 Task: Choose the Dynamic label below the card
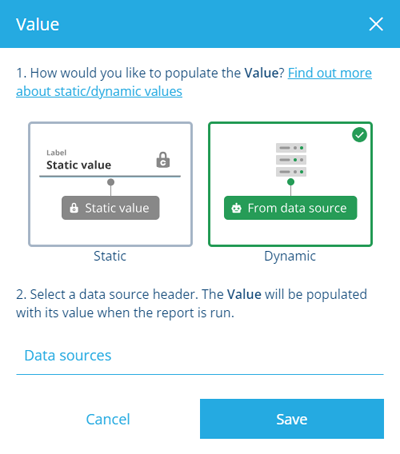pos(290,256)
